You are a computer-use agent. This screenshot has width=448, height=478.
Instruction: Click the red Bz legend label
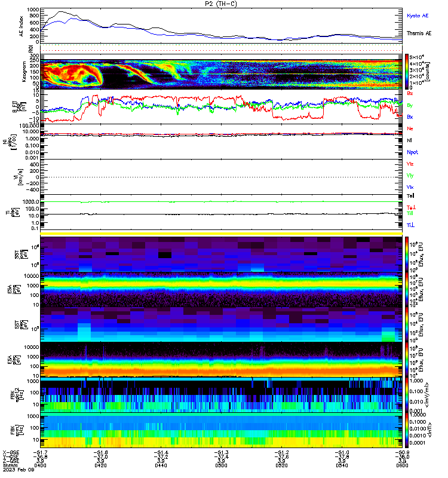point(410,93)
